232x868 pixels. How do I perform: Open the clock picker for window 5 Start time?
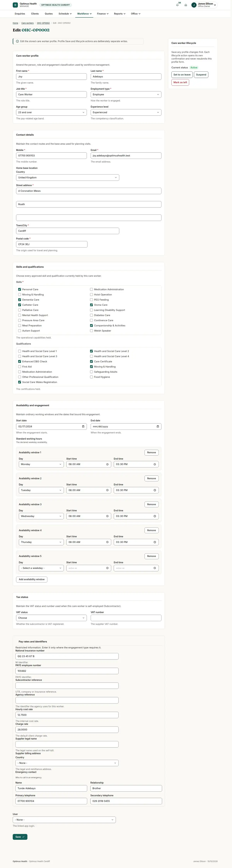[x=107, y=568]
